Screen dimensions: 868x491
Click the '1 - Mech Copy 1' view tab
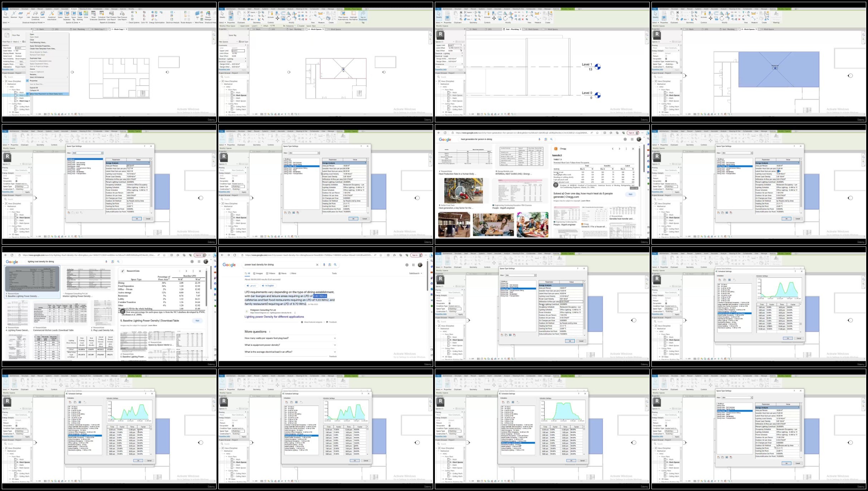(118, 29)
